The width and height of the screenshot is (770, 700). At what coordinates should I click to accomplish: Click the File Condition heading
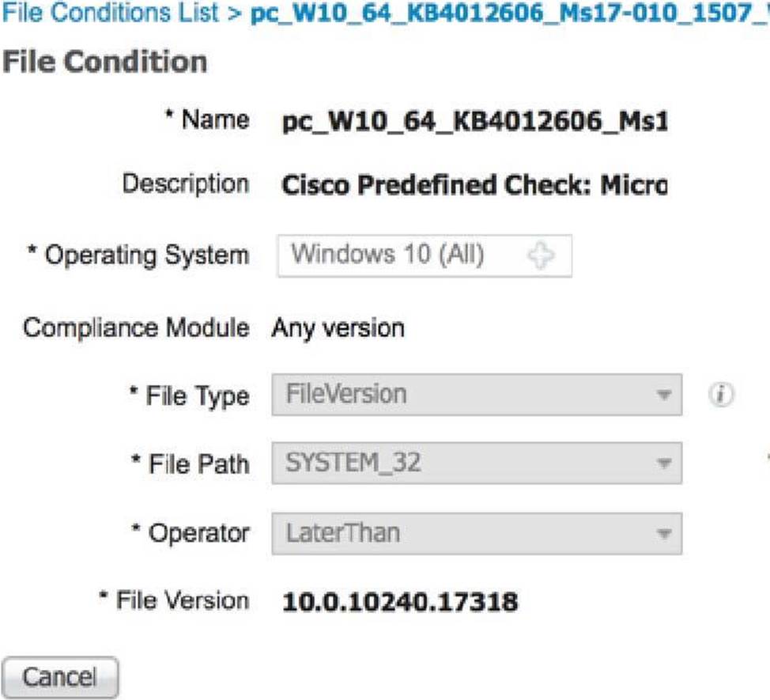click(x=104, y=62)
